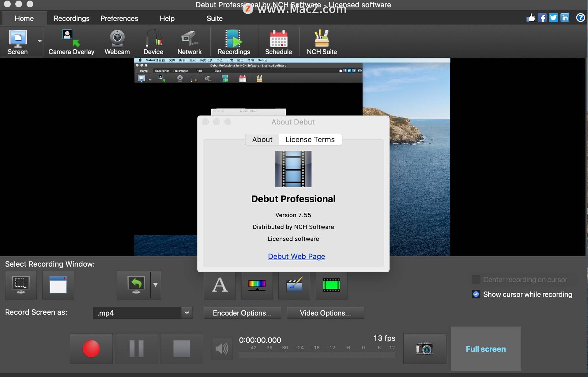Open the Recordings list from the toolbar
588x377 pixels.
(234, 42)
